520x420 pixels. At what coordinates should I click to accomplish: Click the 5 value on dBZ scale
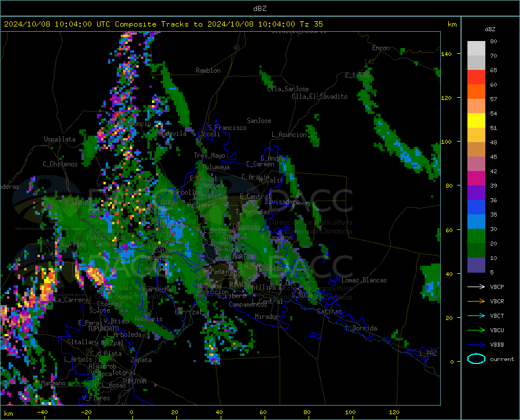492,272
